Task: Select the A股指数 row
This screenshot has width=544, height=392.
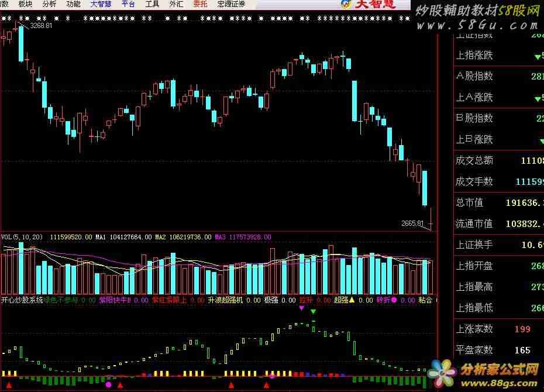Action: (x=499, y=76)
